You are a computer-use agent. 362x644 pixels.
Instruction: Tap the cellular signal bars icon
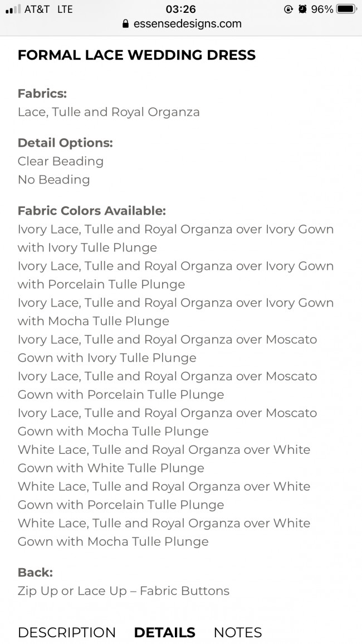12,9
